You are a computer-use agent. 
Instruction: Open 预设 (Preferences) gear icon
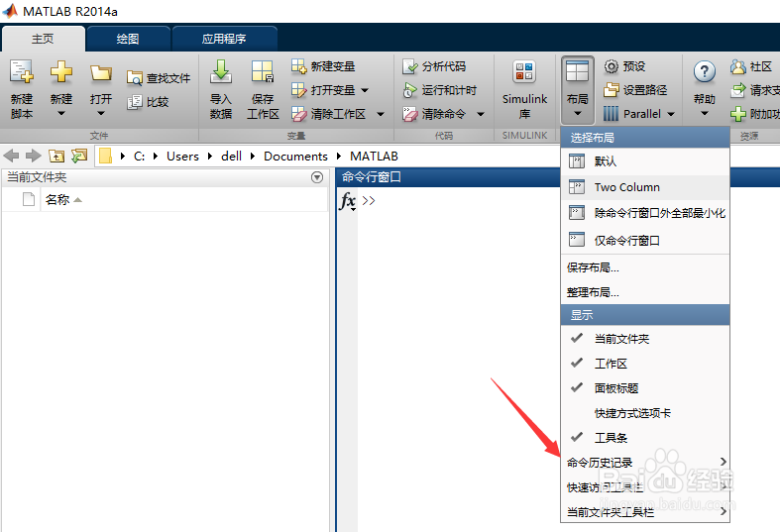[x=612, y=66]
